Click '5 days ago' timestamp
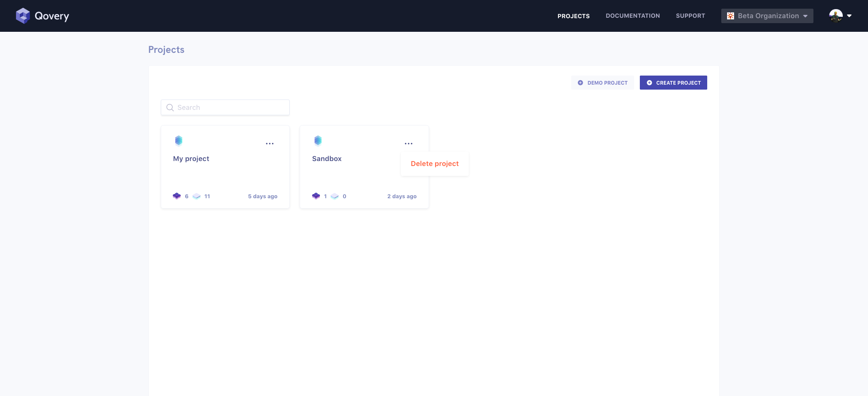The image size is (868, 396). pos(262,196)
